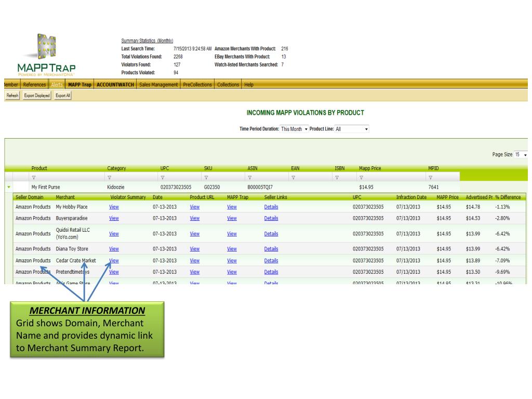Open the References menu
Viewport: 532px width, 399px height.
pos(34,85)
